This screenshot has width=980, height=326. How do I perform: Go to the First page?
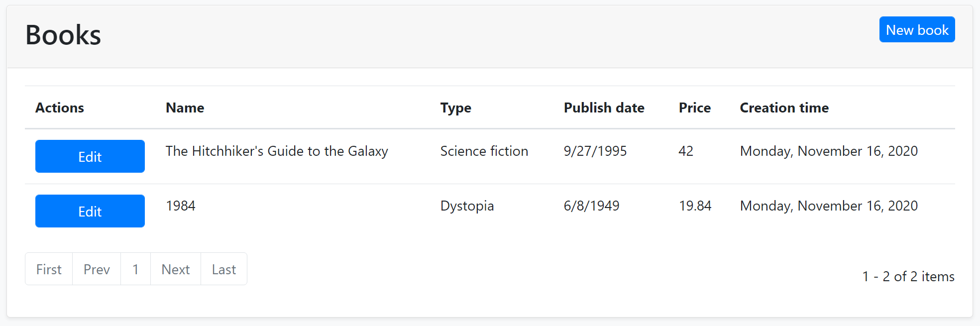click(x=49, y=269)
